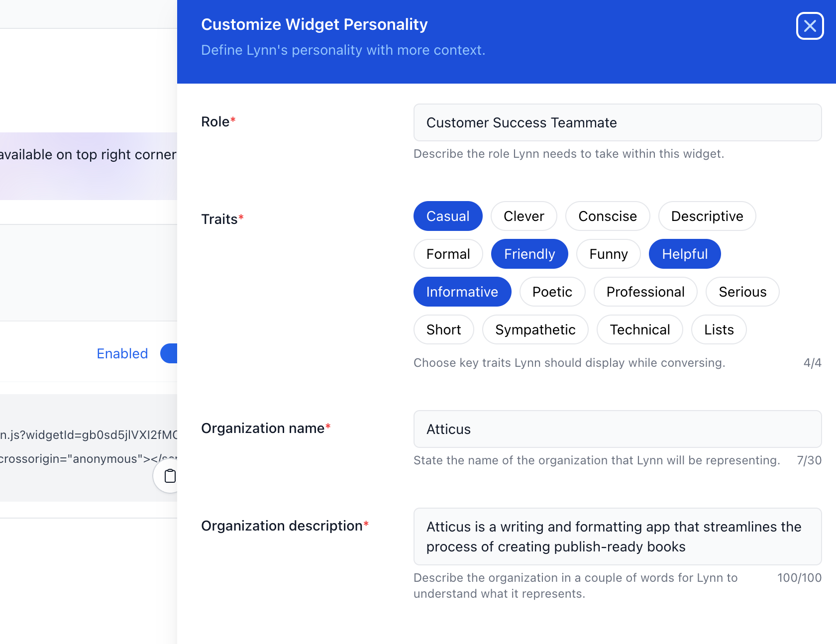Choose the Conscise trait
Image resolution: width=836 pixels, height=644 pixels.
pyautogui.click(x=607, y=216)
